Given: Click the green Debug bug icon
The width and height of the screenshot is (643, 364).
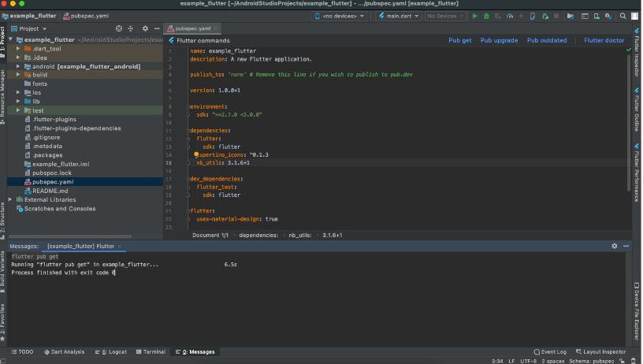Looking at the screenshot, I should coord(486,16).
